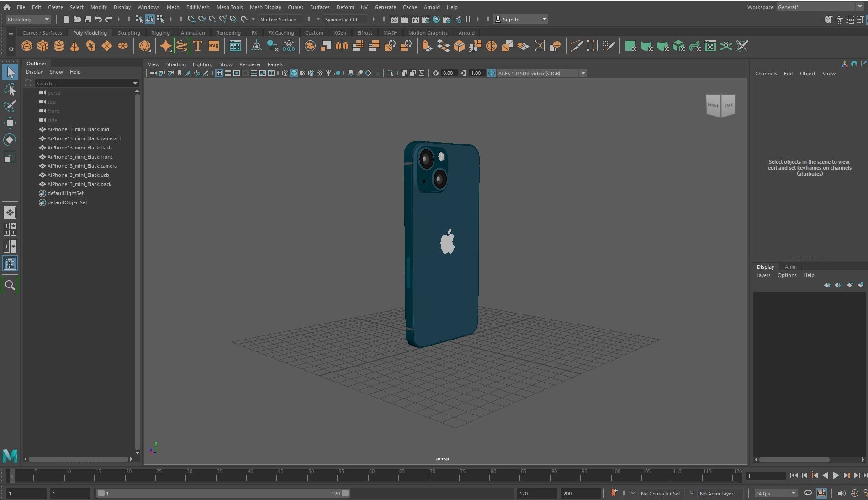Create a polygon torus from the shelf
Screen dimensions: 868x500
[x=90, y=46]
